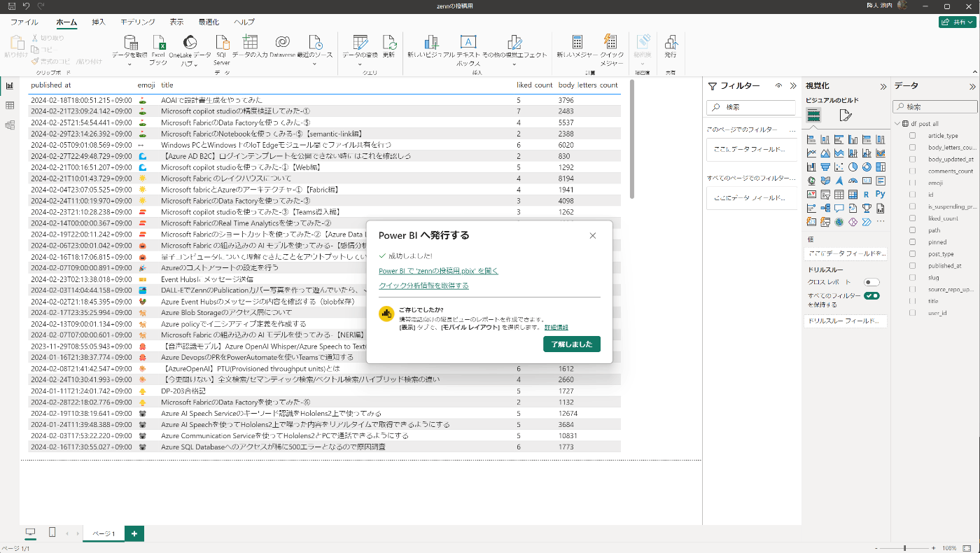Click the 更新 (Refresh) icon
Image resolution: width=980 pixels, height=553 pixels.
[x=388, y=42]
